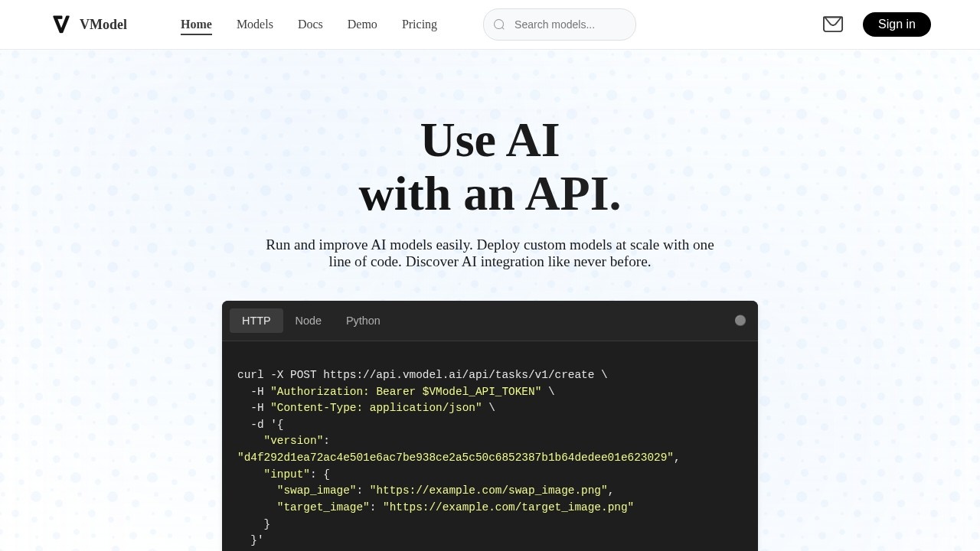This screenshot has width=980, height=551.
Task: Open the Pricing navigation item
Action: pos(419,24)
